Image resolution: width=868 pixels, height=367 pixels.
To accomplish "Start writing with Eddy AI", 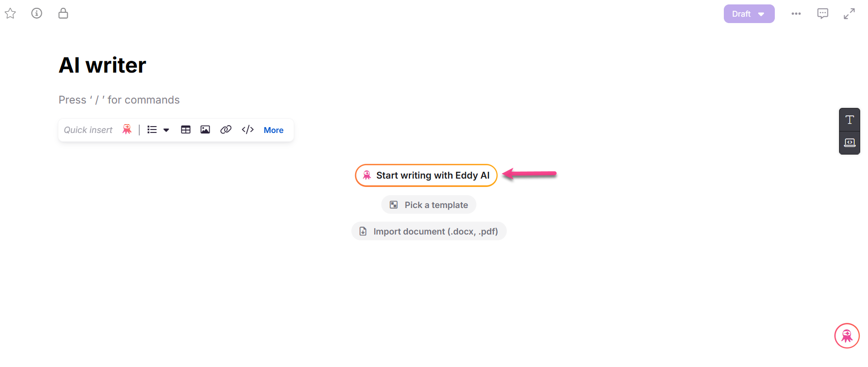I will pyautogui.click(x=426, y=175).
